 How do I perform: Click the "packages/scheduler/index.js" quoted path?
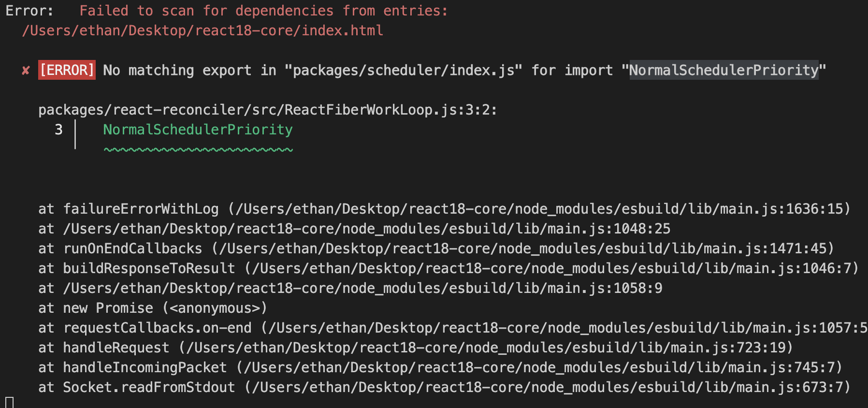click(403, 70)
